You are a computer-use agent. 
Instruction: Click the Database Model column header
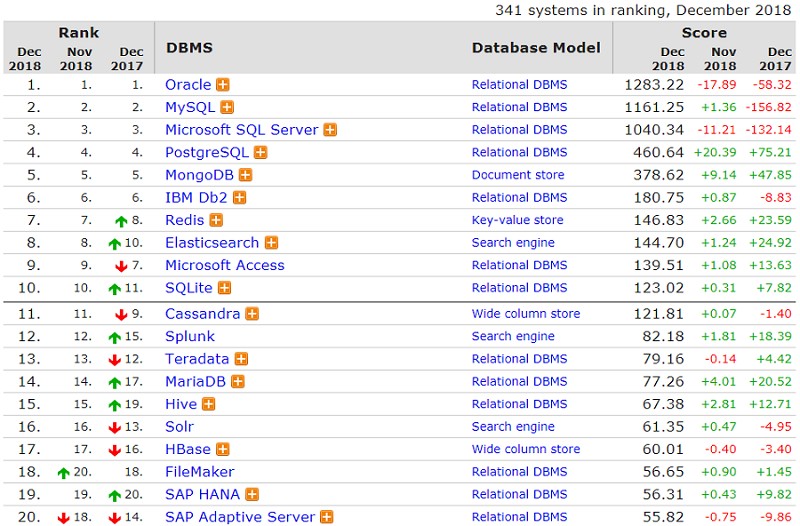tap(536, 47)
